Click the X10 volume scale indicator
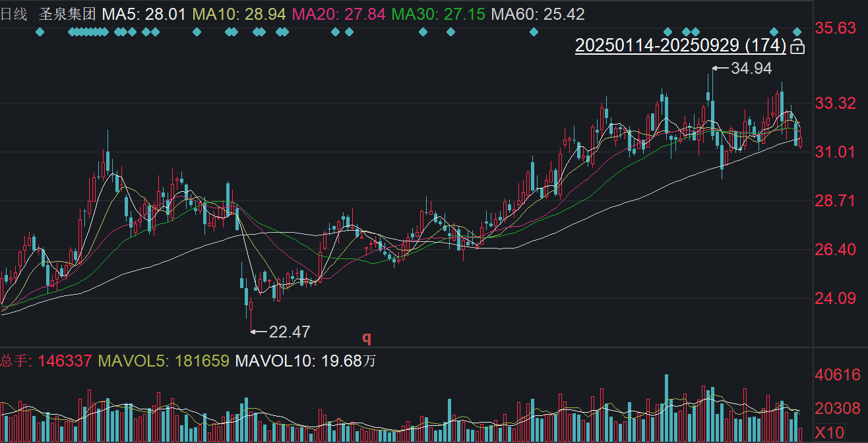Image resolution: width=868 pixels, height=443 pixels. click(829, 433)
